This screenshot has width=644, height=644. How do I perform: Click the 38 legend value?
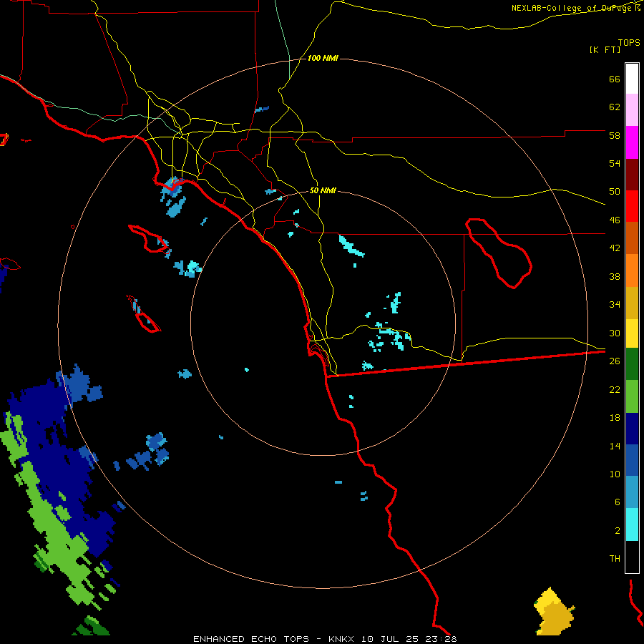[x=615, y=276]
